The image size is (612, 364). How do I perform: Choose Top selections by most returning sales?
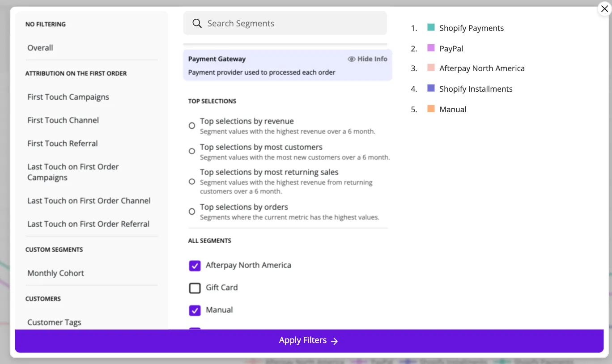192,182
